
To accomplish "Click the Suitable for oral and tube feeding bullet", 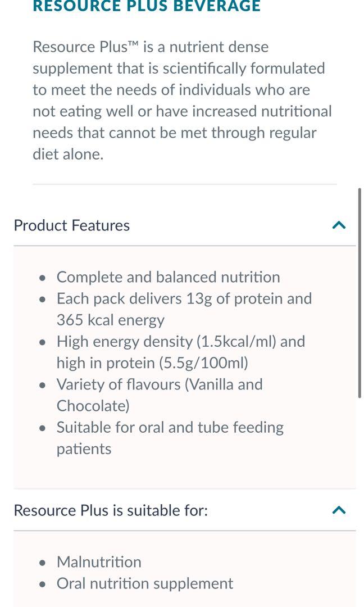I will click(170, 427).
